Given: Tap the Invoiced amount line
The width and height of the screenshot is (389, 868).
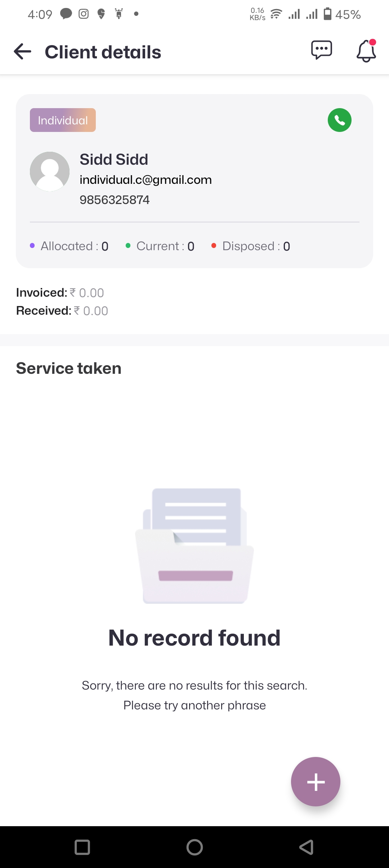Looking at the screenshot, I should pyautogui.click(x=60, y=293).
